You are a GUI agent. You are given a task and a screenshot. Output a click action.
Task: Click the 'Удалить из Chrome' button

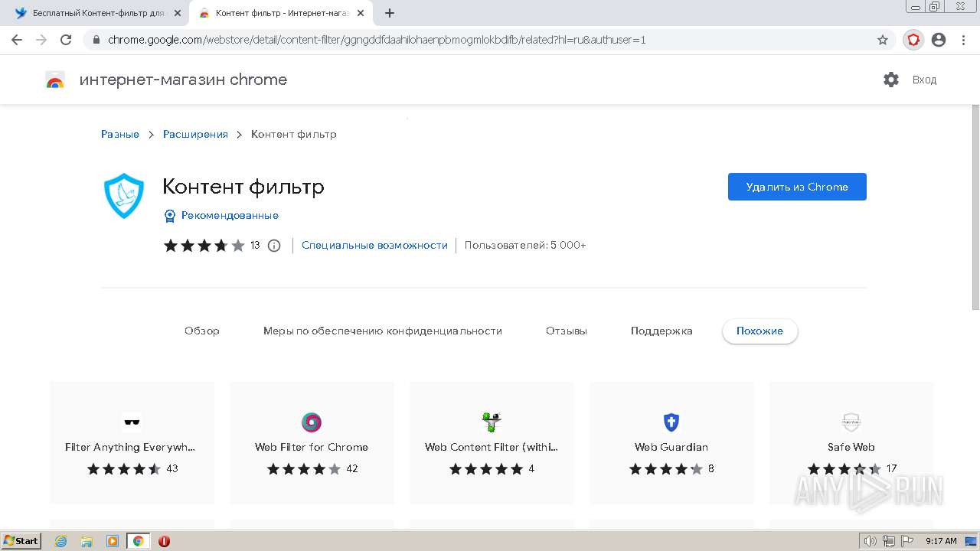(x=797, y=187)
